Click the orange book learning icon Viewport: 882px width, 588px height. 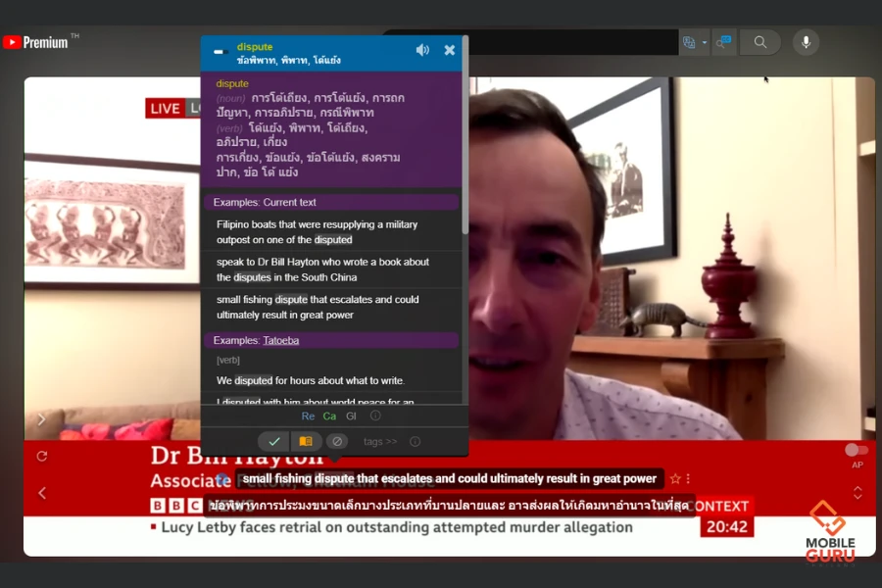[x=306, y=442]
